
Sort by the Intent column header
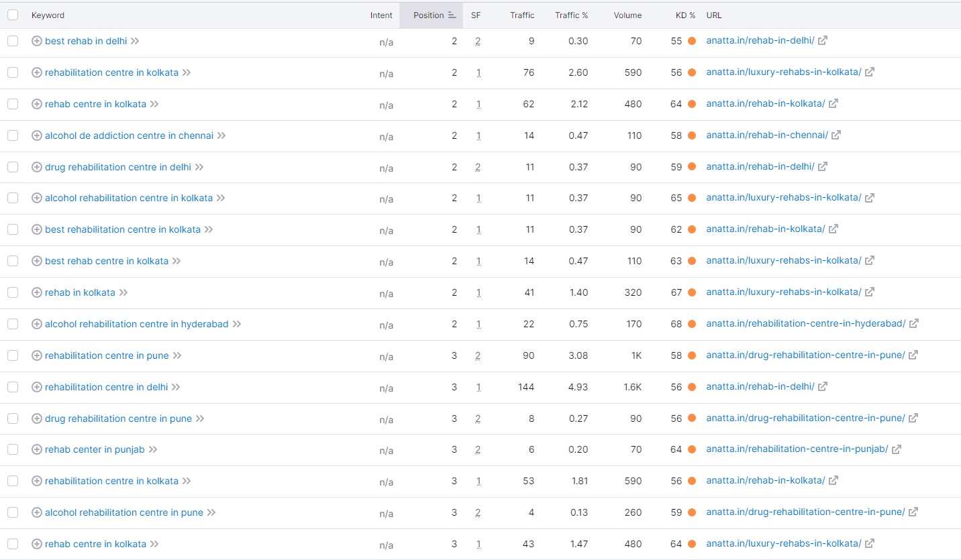click(381, 15)
